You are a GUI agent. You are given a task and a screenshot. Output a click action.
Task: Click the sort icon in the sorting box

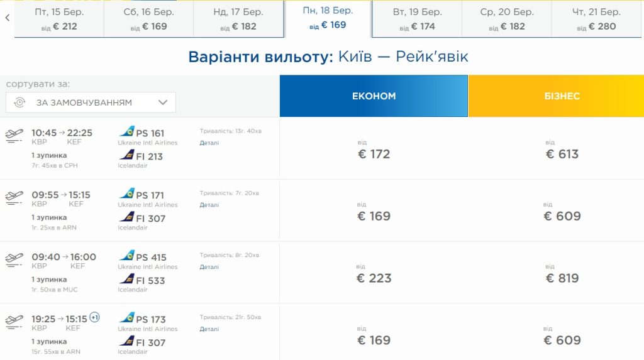pyautogui.click(x=19, y=102)
